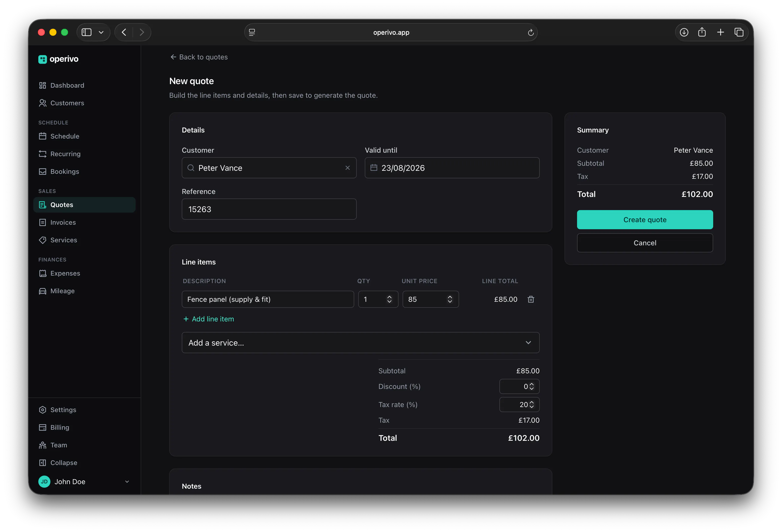The height and width of the screenshot is (532, 782).
Task: Delete the Fence panel line item
Action: pyautogui.click(x=531, y=299)
